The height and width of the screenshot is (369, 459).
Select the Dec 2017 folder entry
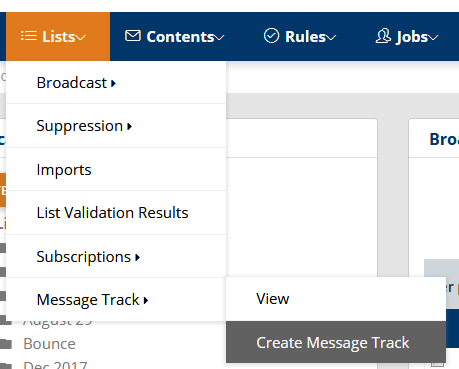click(55, 365)
